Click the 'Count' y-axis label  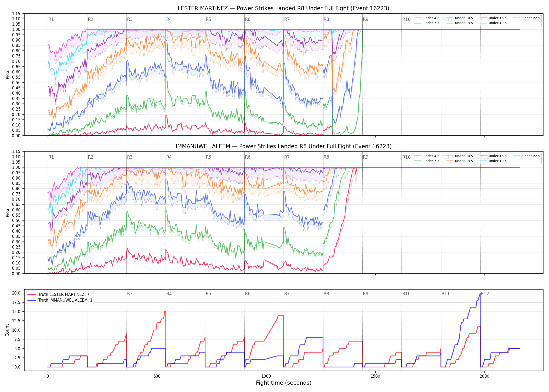(7, 330)
